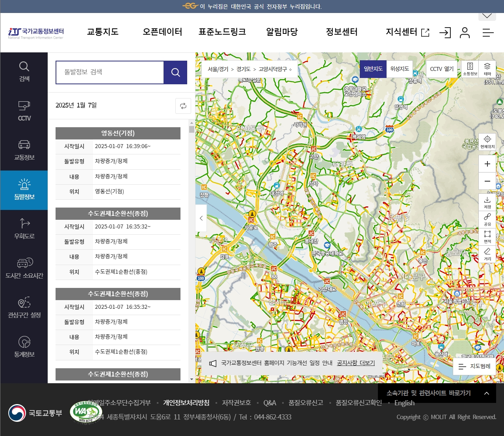Switch to 위성지도 satellite map
This screenshot has width=504, height=436.
coord(400,69)
